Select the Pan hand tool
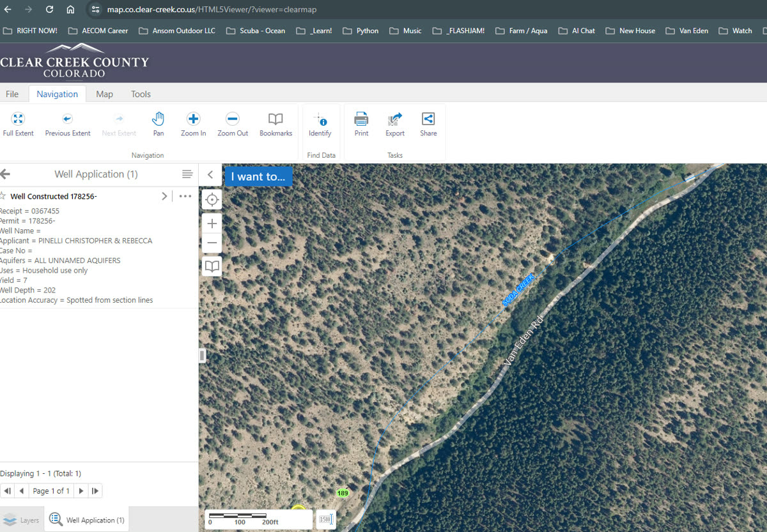767x532 pixels. click(159, 125)
